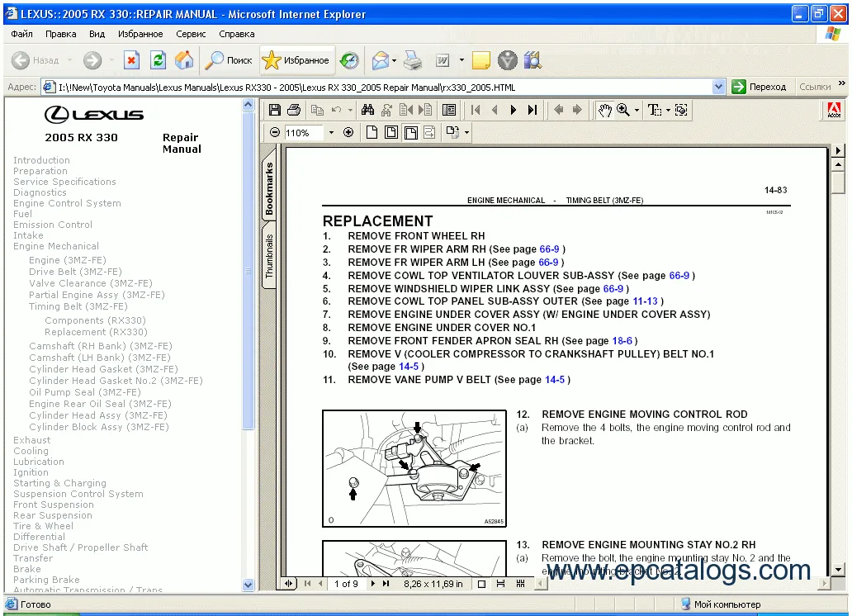Click the zoom out minus button

(275, 132)
